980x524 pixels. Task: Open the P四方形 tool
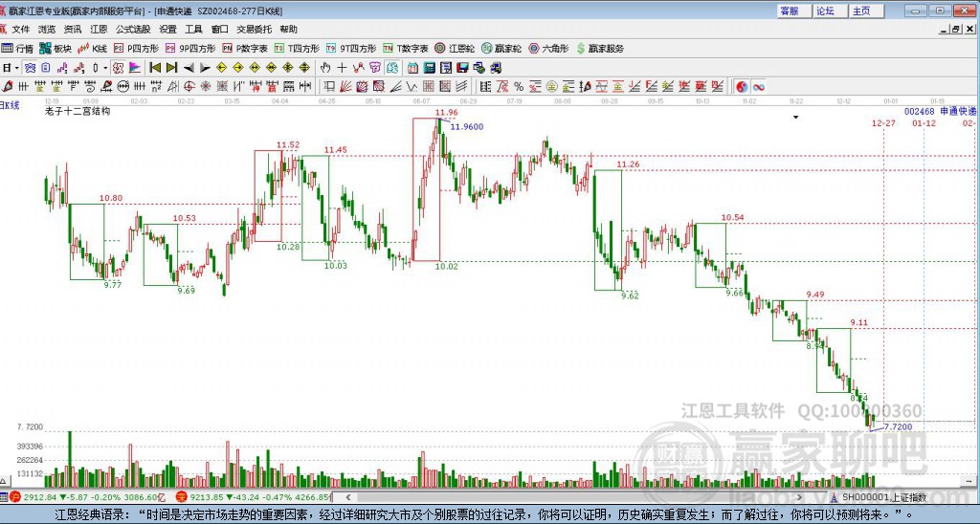(x=136, y=48)
